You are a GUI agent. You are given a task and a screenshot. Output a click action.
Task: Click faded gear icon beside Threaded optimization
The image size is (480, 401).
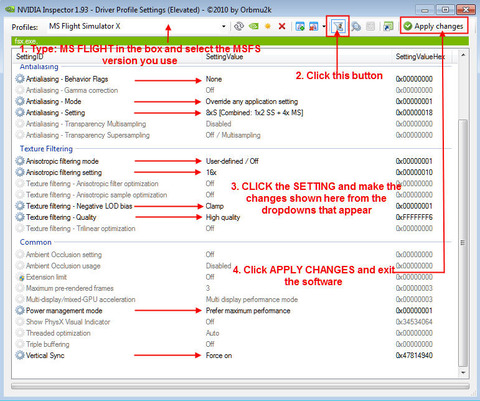(x=20, y=333)
